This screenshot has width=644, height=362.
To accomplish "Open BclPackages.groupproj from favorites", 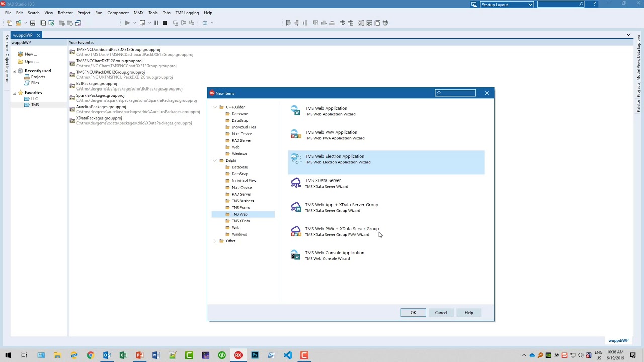I will point(97,84).
